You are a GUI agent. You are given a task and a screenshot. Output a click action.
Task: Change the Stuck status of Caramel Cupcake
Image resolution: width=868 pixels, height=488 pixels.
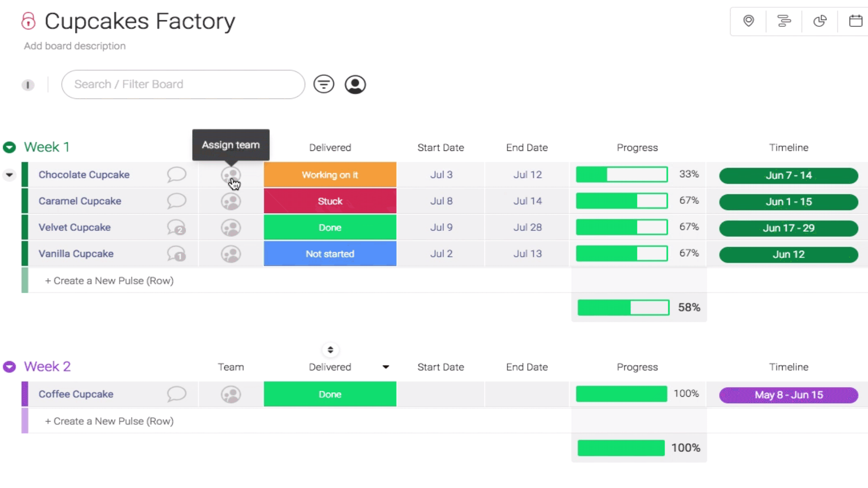330,201
